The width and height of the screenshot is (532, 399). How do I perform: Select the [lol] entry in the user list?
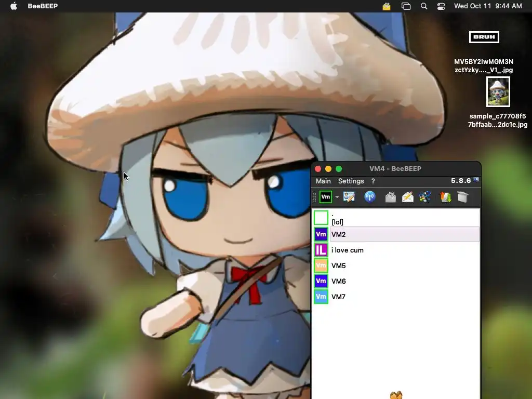tap(396, 218)
